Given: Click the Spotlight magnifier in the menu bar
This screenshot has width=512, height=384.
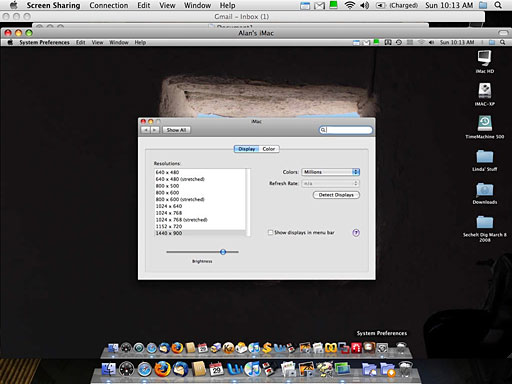Looking at the screenshot, I should coord(498,5).
